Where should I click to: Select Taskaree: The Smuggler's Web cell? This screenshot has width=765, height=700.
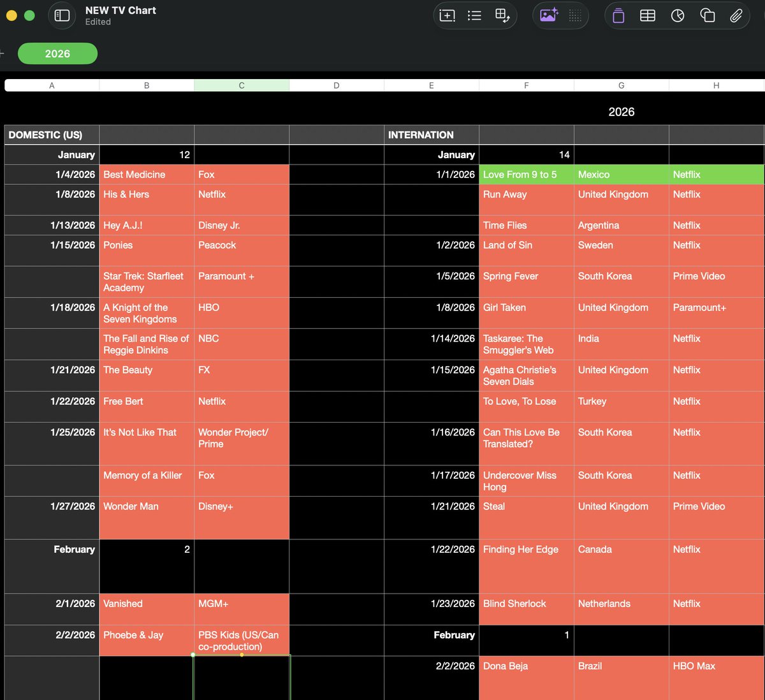527,344
